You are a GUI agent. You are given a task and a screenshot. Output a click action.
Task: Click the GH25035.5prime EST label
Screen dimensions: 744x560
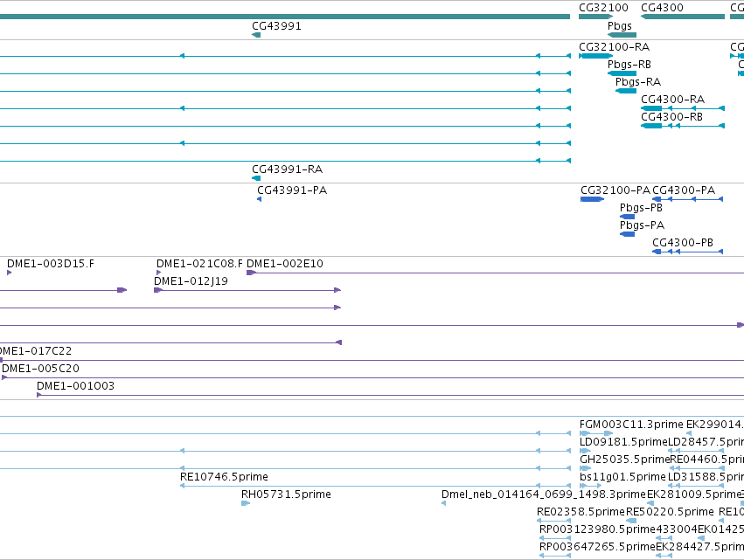[x=624, y=460]
